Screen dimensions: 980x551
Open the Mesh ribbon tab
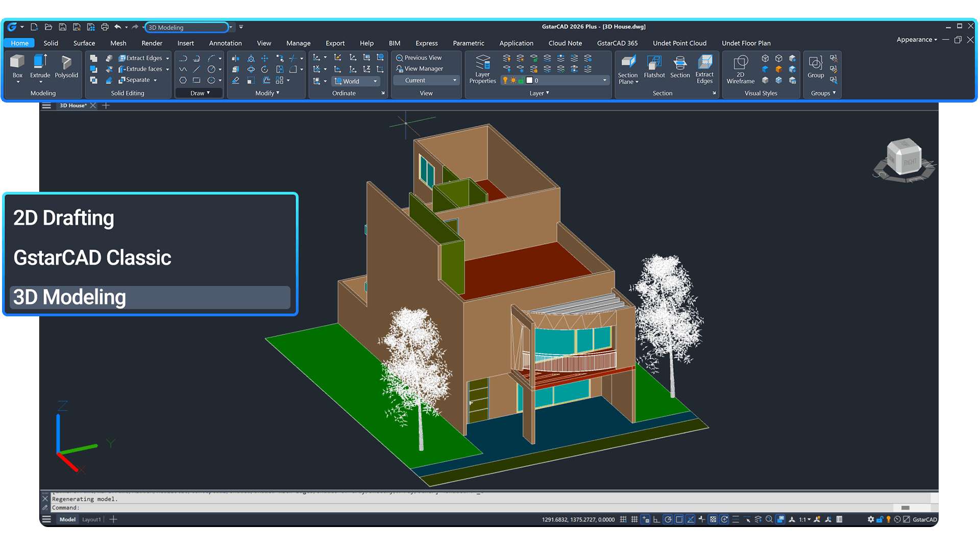click(x=118, y=43)
